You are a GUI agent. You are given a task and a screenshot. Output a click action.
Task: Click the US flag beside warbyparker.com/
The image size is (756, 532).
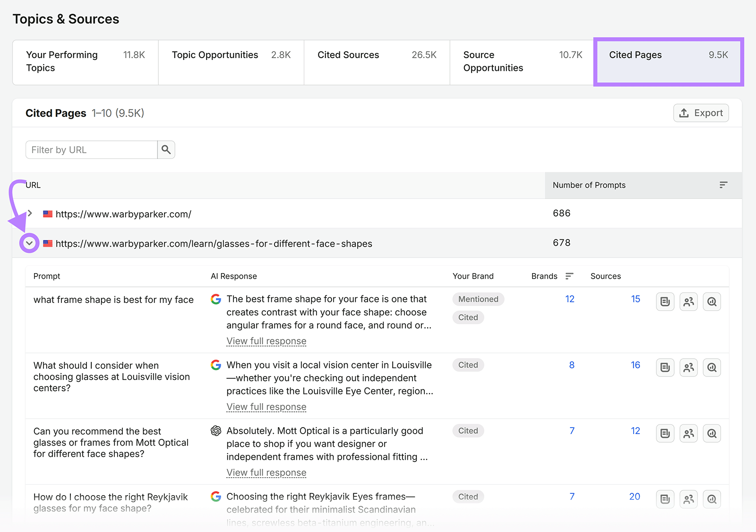click(x=48, y=214)
